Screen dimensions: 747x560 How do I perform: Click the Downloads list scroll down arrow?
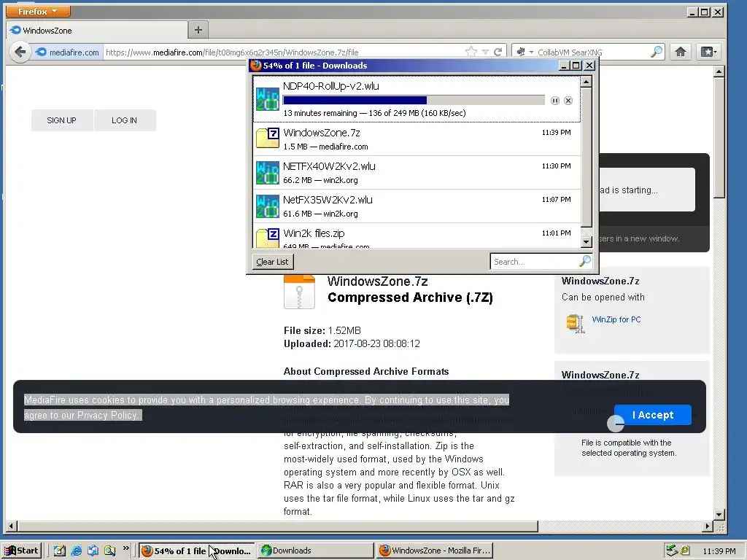click(586, 242)
